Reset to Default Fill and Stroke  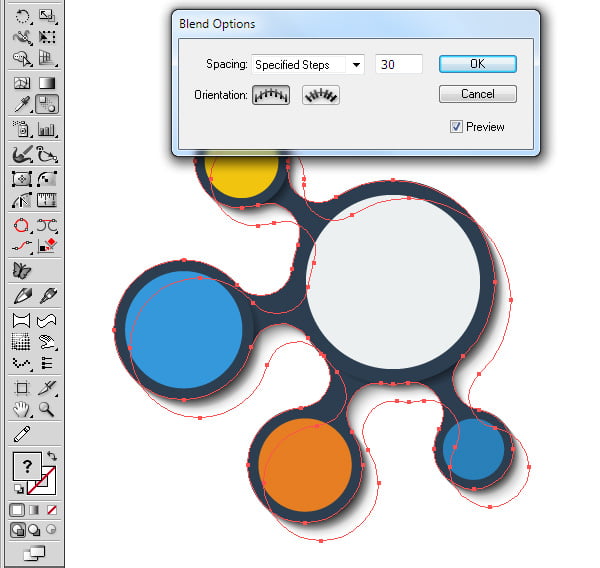[x=18, y=488]
